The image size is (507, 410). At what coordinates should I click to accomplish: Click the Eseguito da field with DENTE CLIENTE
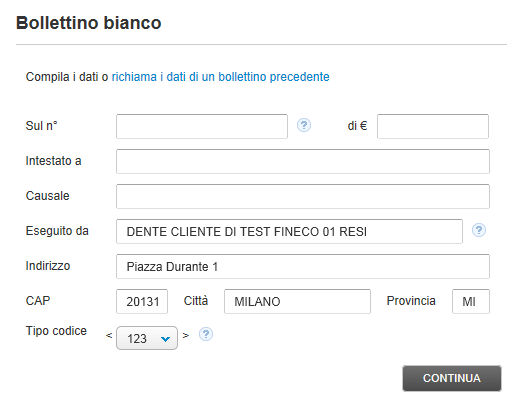coord(289,231)
